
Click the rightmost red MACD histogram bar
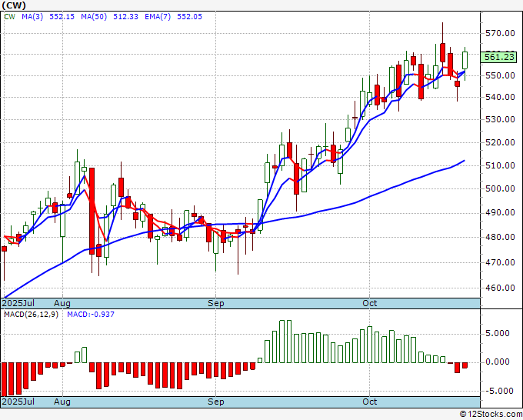465,365
